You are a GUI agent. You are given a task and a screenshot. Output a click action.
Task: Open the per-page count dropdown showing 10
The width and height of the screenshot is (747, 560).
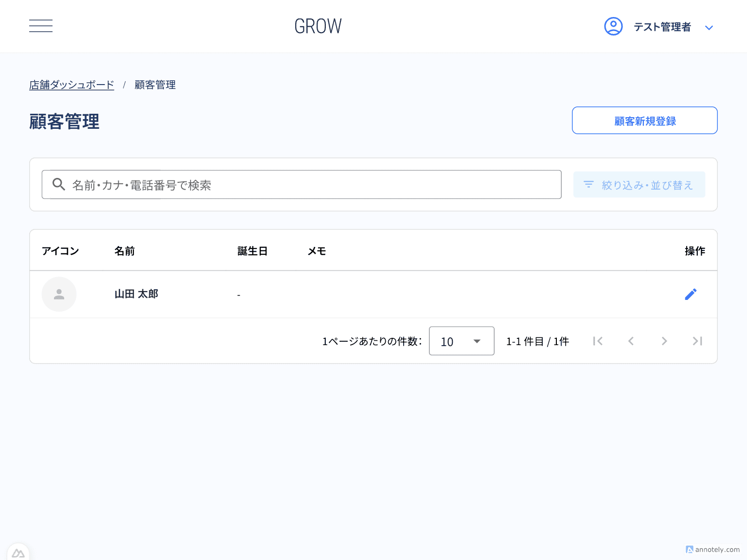(461, 341)
